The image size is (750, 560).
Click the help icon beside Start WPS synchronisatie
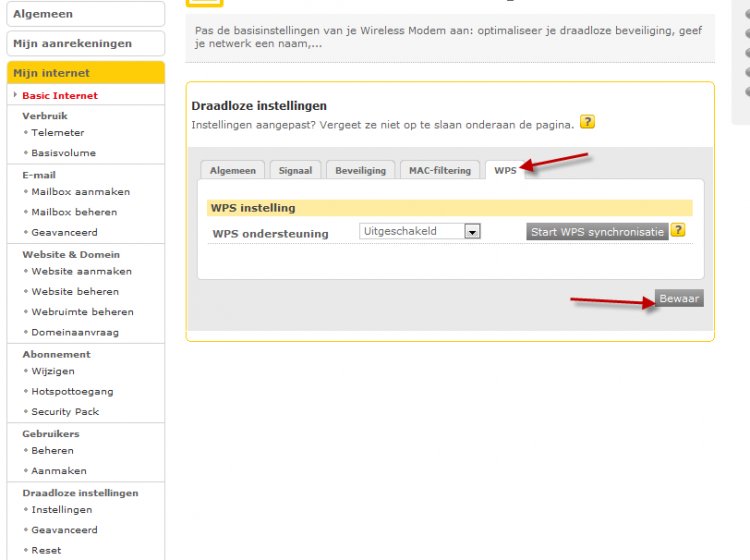(x=678, y=231)
